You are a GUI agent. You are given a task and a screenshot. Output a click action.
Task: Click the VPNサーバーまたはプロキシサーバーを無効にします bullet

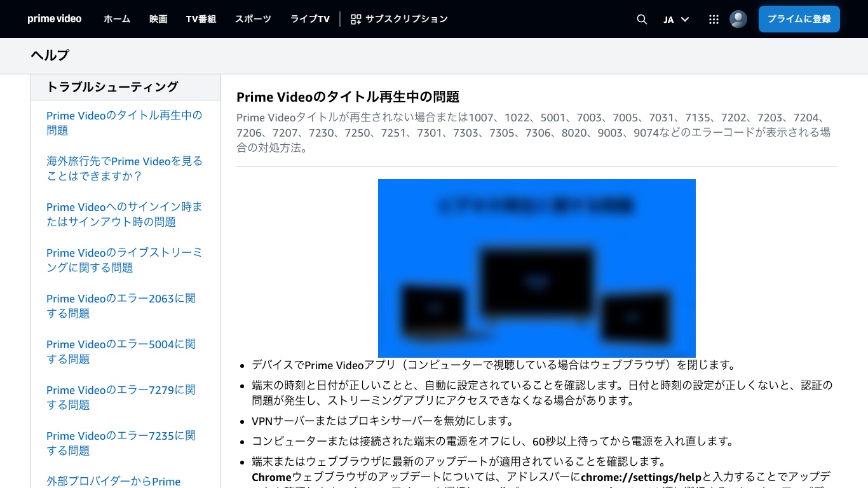tap(383, 421)
